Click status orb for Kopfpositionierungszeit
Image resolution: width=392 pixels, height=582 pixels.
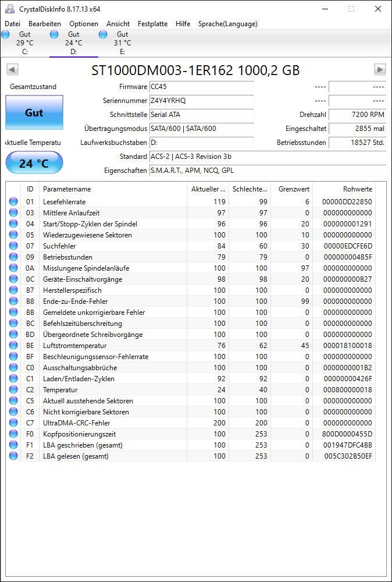pyautogui.click(x=13, y=434)
